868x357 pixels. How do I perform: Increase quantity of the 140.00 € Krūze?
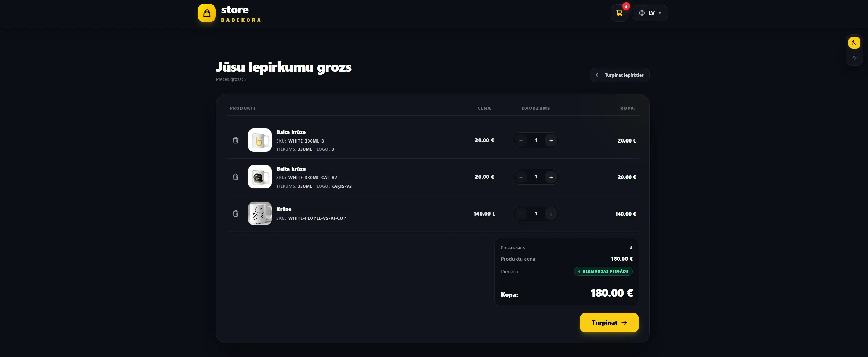(551, 214)
